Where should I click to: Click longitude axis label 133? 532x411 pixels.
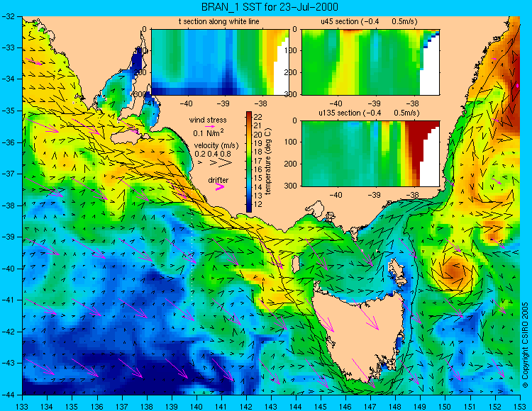coord(23,406)
